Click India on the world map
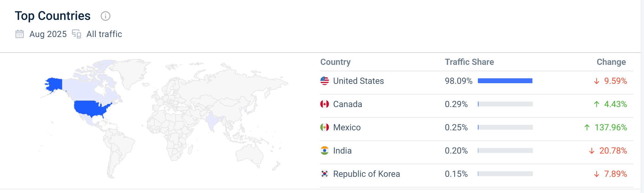This screenshot has height=193, width=644. point(213,121)
